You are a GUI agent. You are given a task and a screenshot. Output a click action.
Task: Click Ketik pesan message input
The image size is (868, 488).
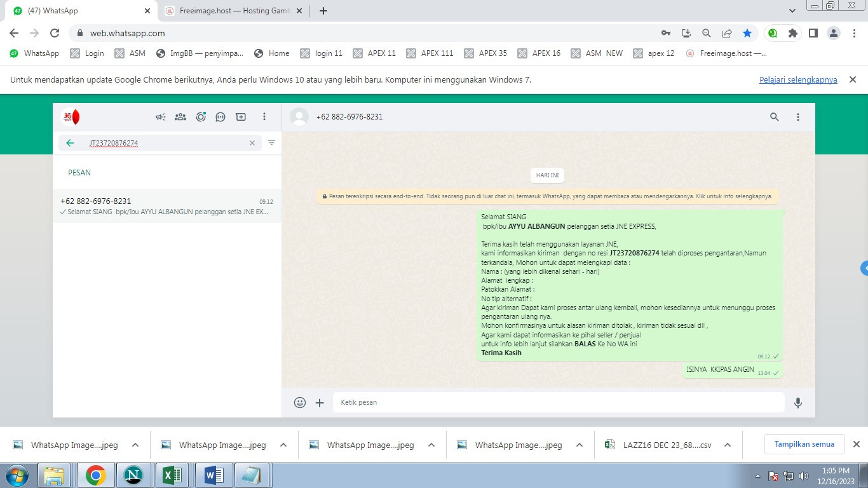(559, 402)
